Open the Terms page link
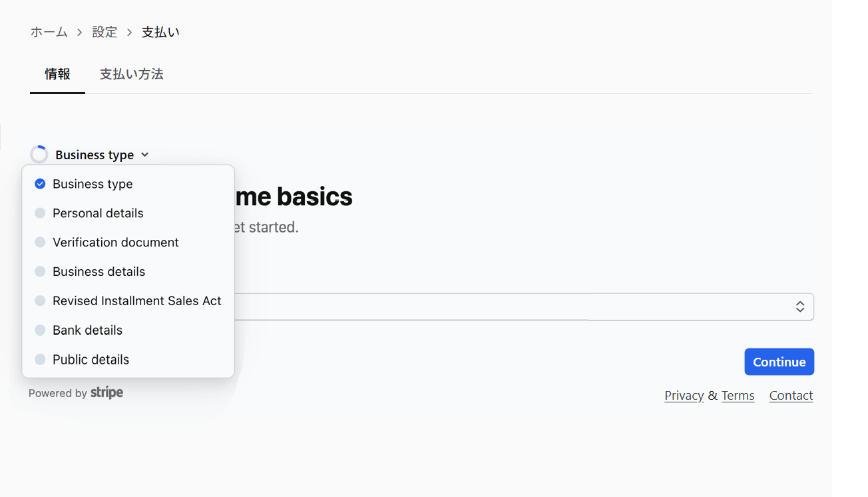The height and width of the screenshot is (497, 868). tap(738, 395)
